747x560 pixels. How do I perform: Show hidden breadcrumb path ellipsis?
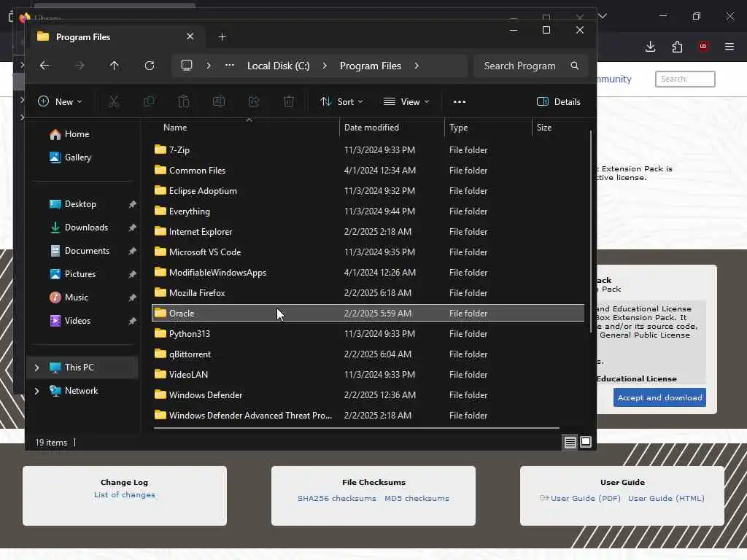click(230, 66)
